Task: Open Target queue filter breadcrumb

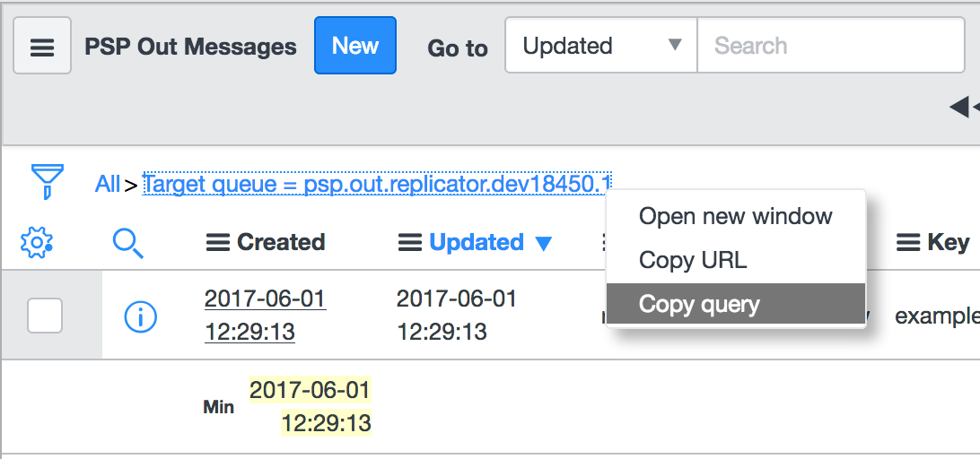Action: [x=377, y=184]
